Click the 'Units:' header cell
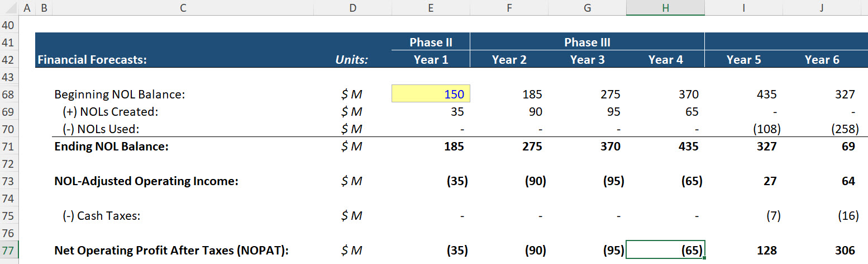The image size is (868, 264). [352, 60]
